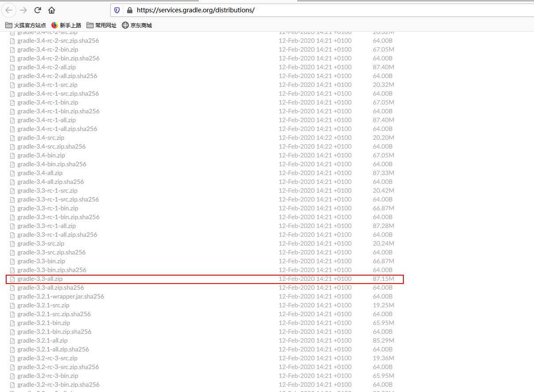Screen dimensions: 534x392
Task: Download gradle-3.2.1-src.zip link
Action: [43, 306]
